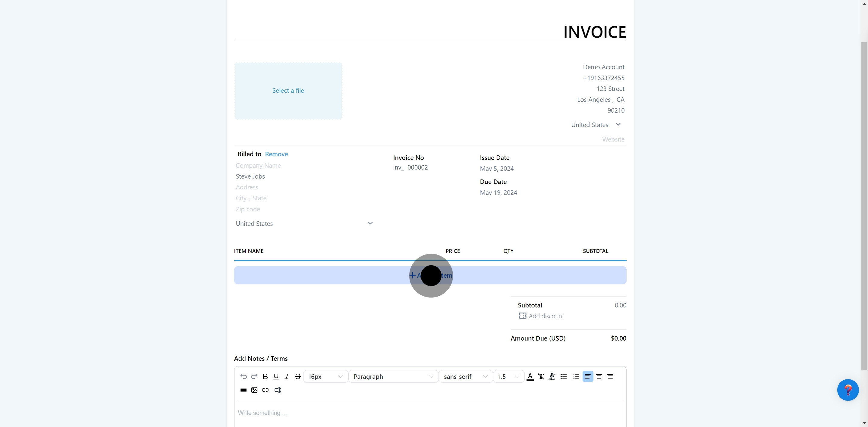Toggle strikethrough formatting in notes toolbar

(x=297, y=376)
